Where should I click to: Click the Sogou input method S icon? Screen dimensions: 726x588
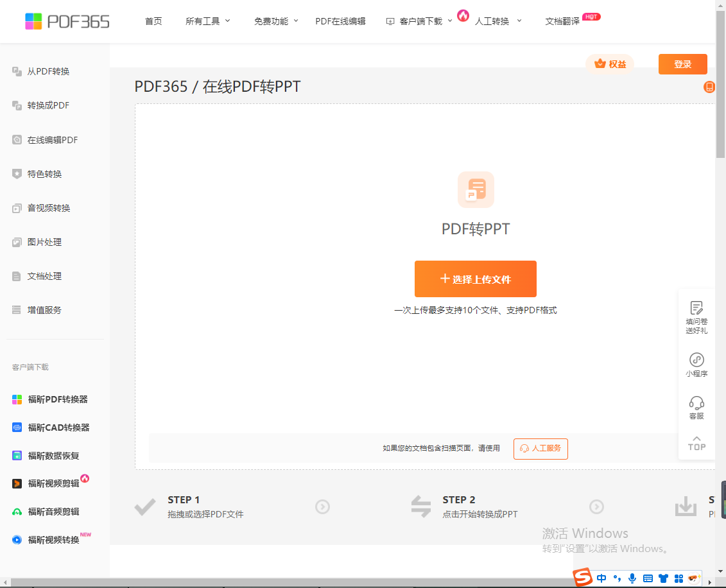(582, 577)
